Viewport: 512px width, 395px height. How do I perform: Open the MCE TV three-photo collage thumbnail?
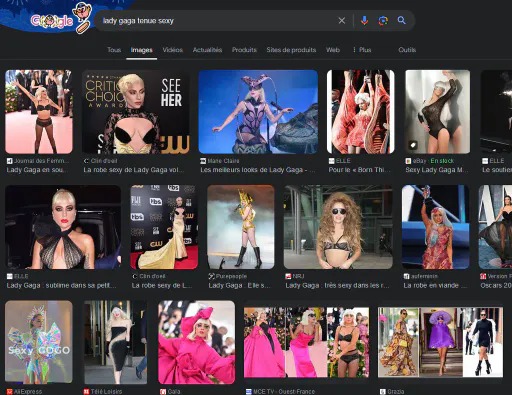[x=307, y=342]
